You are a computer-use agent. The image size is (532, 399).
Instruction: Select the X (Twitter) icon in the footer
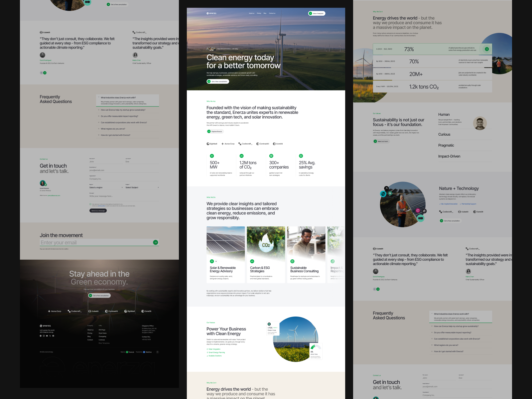(x=50, y=336)
